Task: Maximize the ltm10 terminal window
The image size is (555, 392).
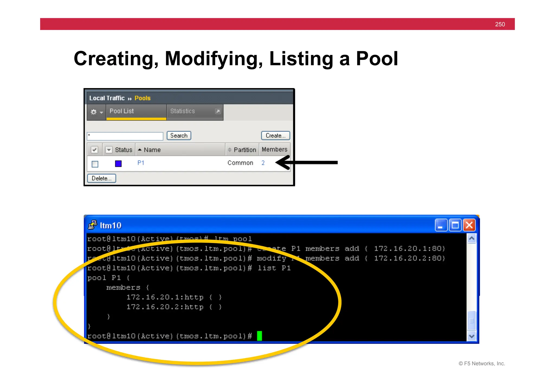Action: pos(455,225)
